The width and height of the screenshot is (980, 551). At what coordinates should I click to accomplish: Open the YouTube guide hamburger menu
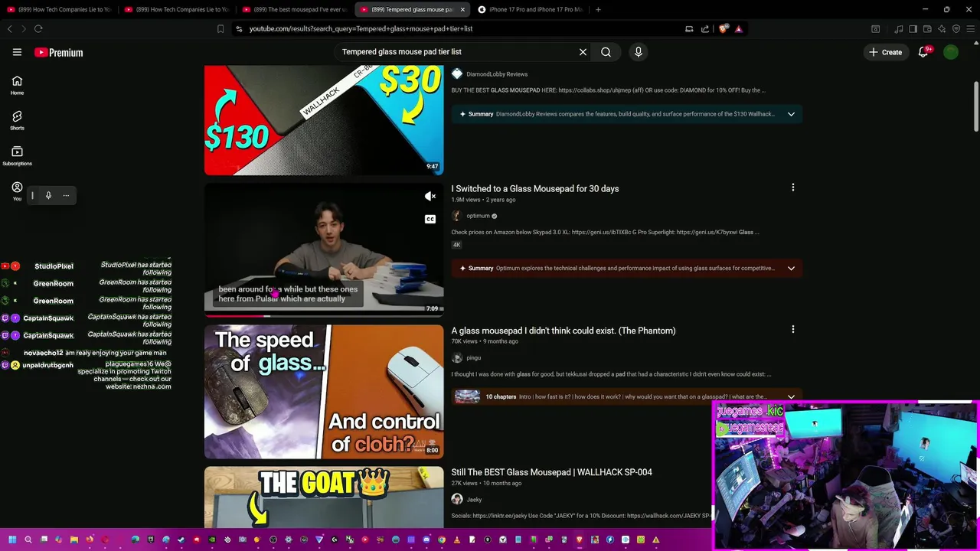tap(17, 52)
